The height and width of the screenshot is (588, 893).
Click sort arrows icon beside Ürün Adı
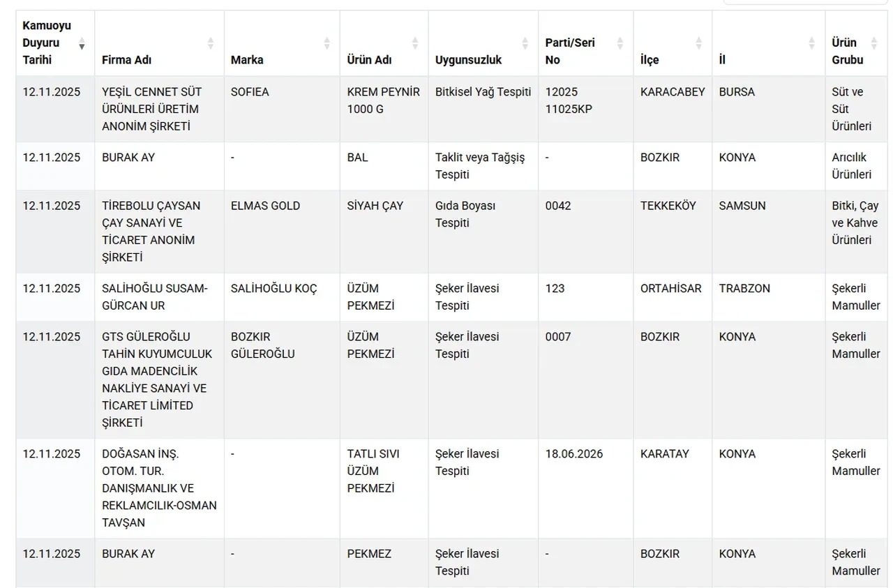pos(415,43)
